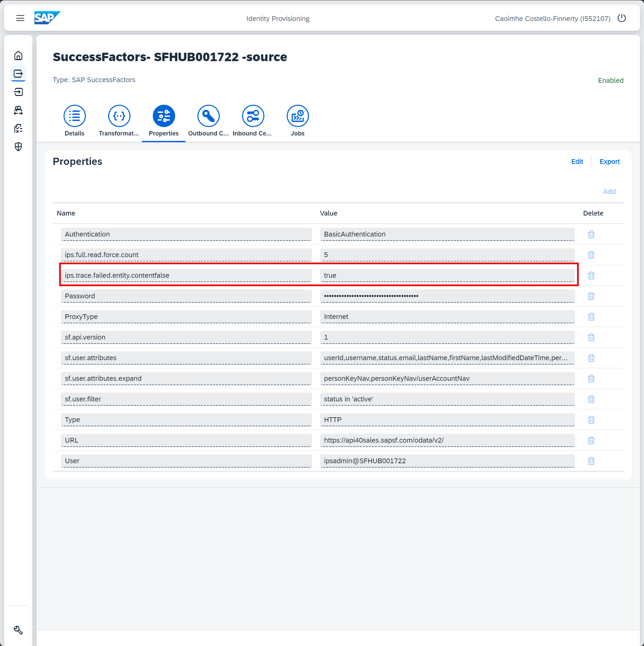The image size is (644, 646).
Task: Open the shield security sidebar icon
Action: point(18,147)
